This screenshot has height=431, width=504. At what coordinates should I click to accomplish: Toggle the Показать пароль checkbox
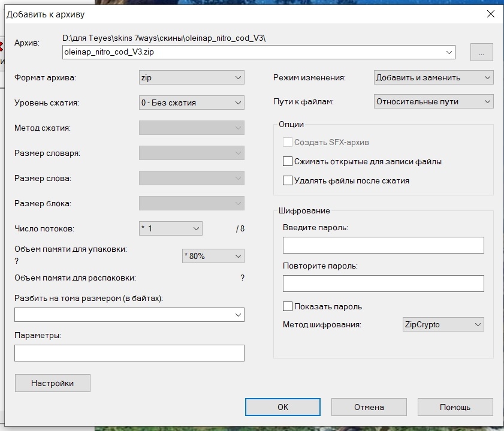tap(288, 306)
